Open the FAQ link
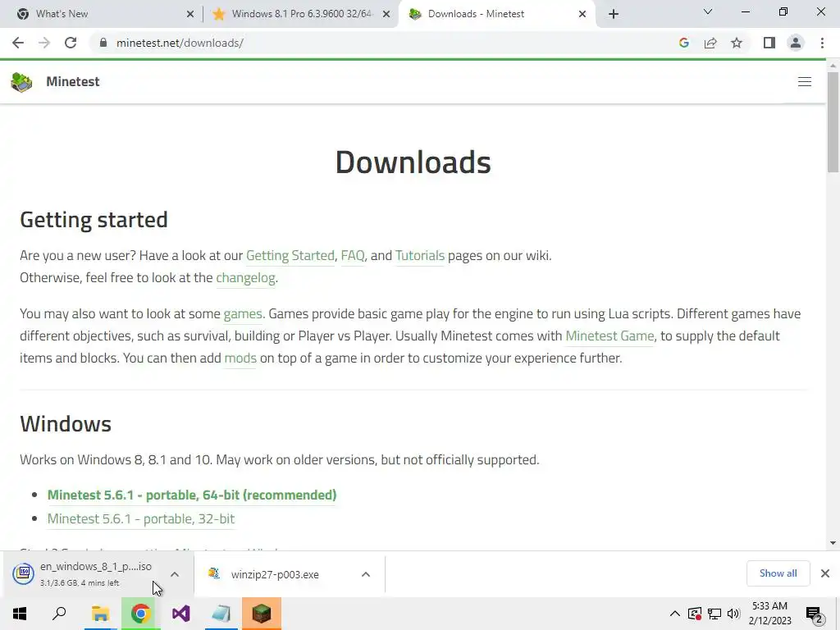The width and height of the screenshot is (840, 630). [x=353, y=256]
